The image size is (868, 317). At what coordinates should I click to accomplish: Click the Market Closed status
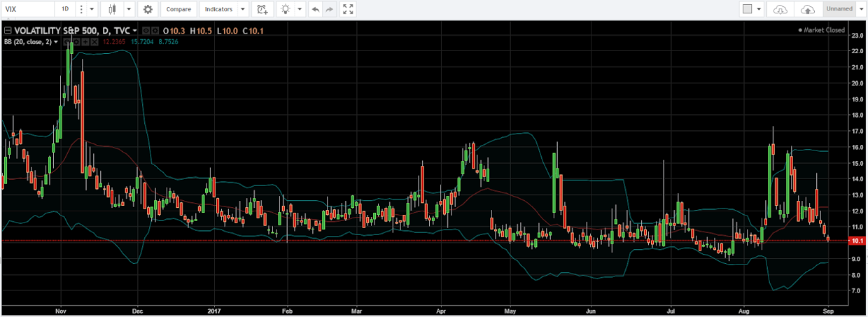821,31
